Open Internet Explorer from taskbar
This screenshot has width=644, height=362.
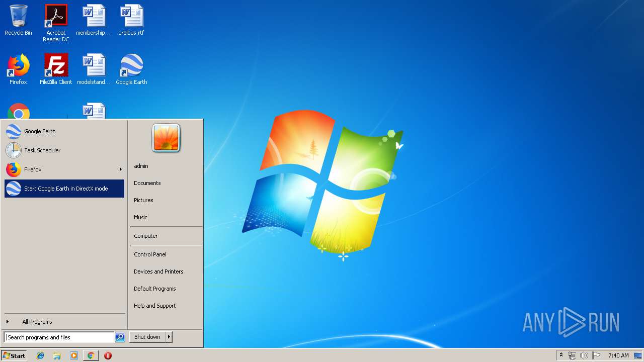[40, 355]
